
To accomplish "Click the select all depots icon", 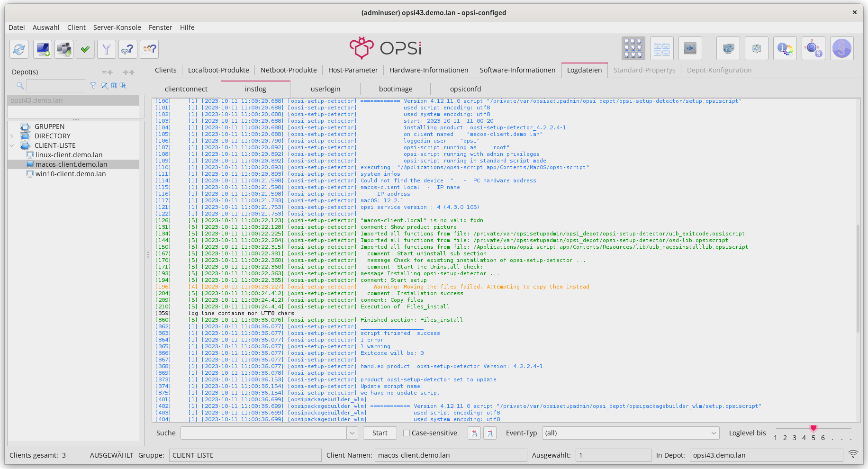I will [114, 86].
